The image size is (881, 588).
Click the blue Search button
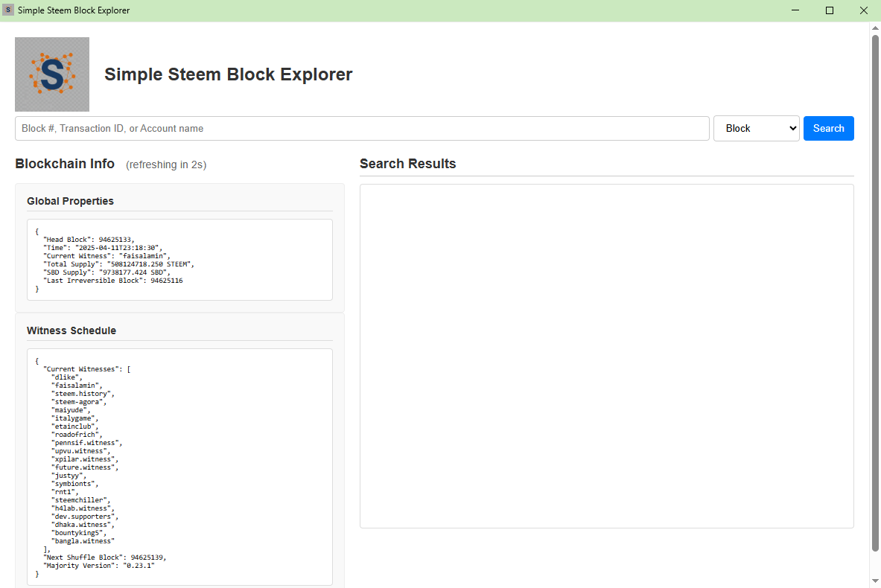(x=828, y=129)
